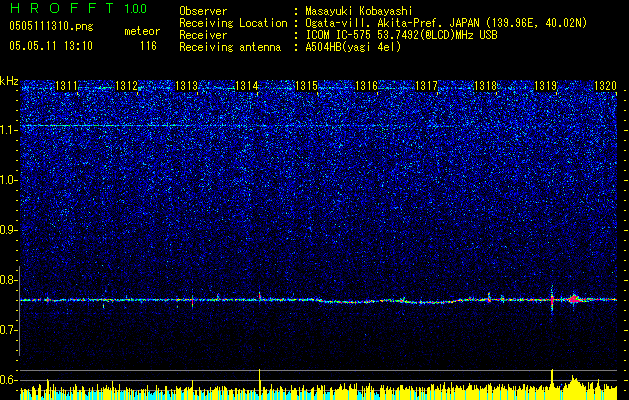Screen dimensions: 629x400
Task: Click the 'Receiving Location' label
Action: coord(233,23)
